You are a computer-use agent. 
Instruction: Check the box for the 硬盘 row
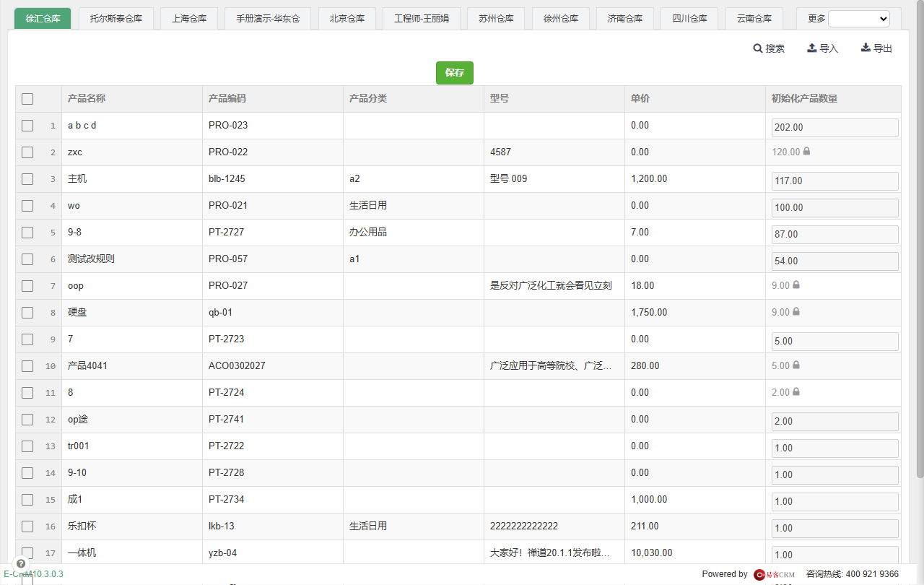coord(27,313)
